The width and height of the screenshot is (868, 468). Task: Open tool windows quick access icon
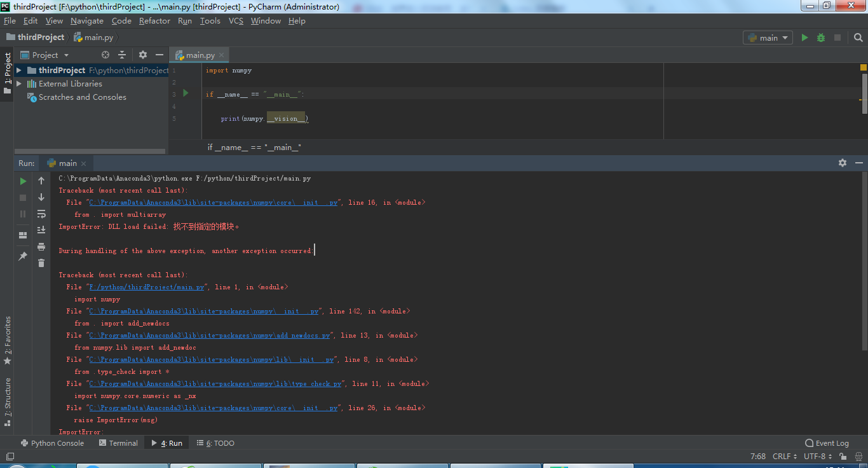pyautogui.click(x=9, y=457)
